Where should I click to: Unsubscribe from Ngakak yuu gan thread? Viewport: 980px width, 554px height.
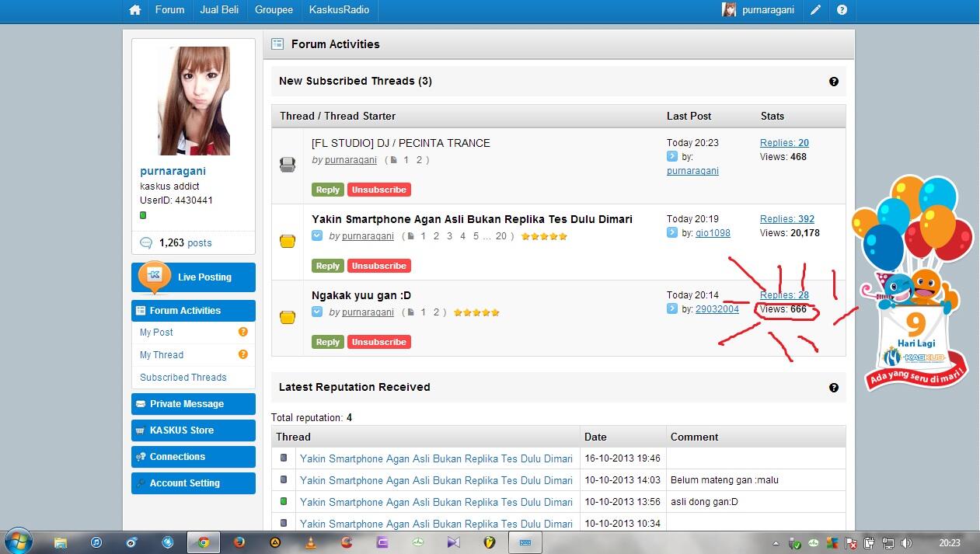point(378,342)
